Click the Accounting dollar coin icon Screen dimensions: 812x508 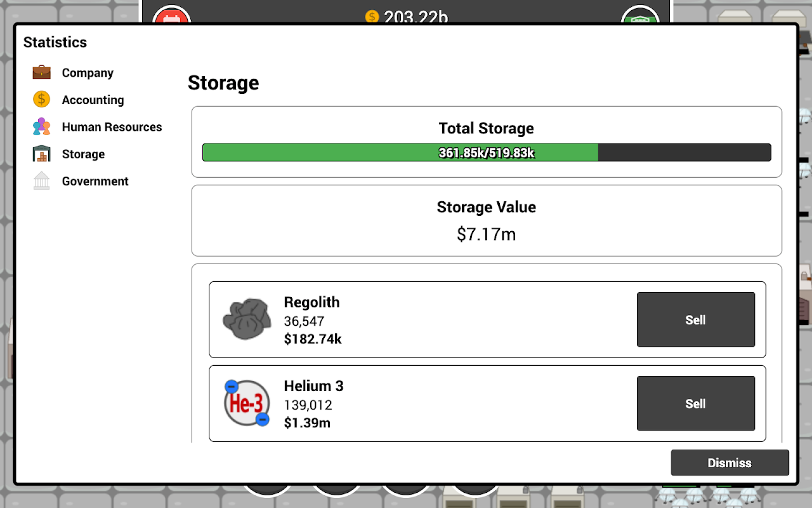pos(41,99)
